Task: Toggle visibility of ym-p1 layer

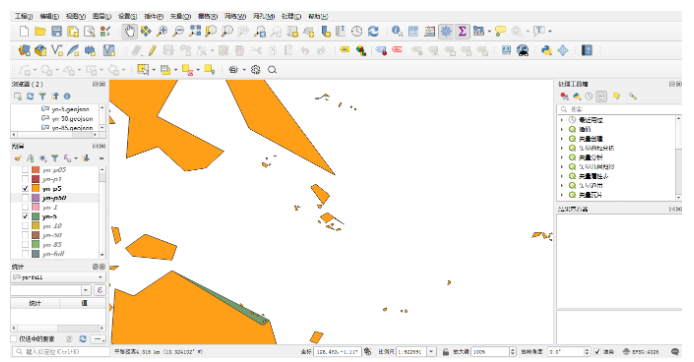Action: [25, 179]
